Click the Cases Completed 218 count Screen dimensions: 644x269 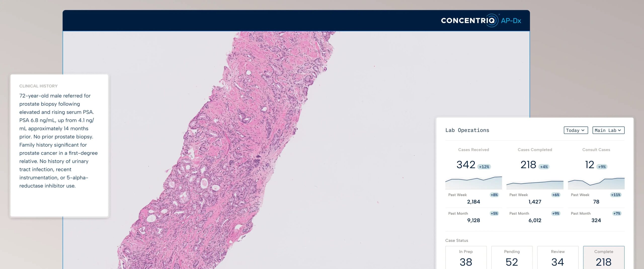tap(528, 165)
